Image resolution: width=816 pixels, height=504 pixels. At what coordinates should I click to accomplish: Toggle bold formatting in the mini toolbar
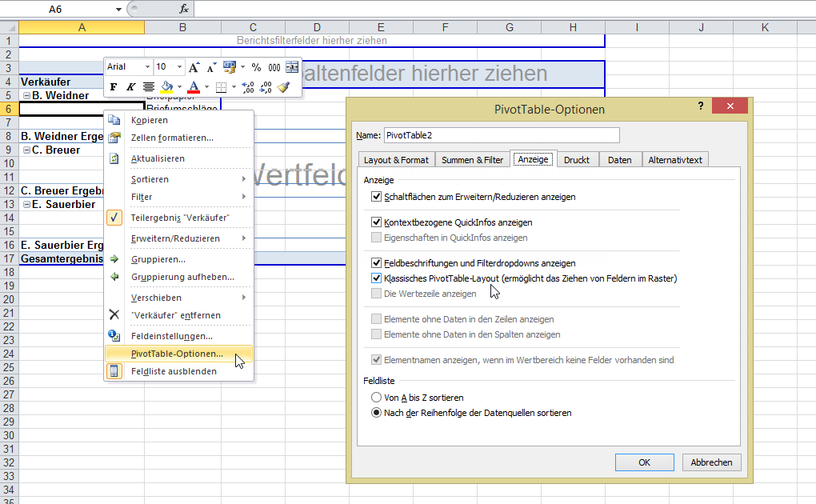coord(114,87)
